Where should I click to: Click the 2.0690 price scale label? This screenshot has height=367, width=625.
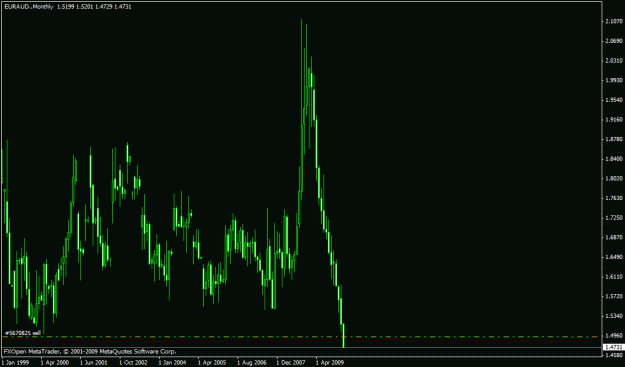pos(614,41)
